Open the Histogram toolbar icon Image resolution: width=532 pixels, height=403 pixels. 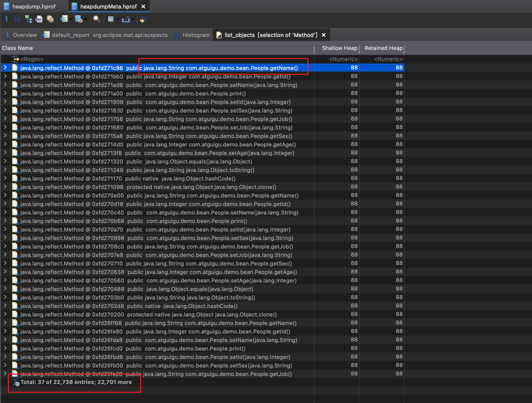pos(17,19)
